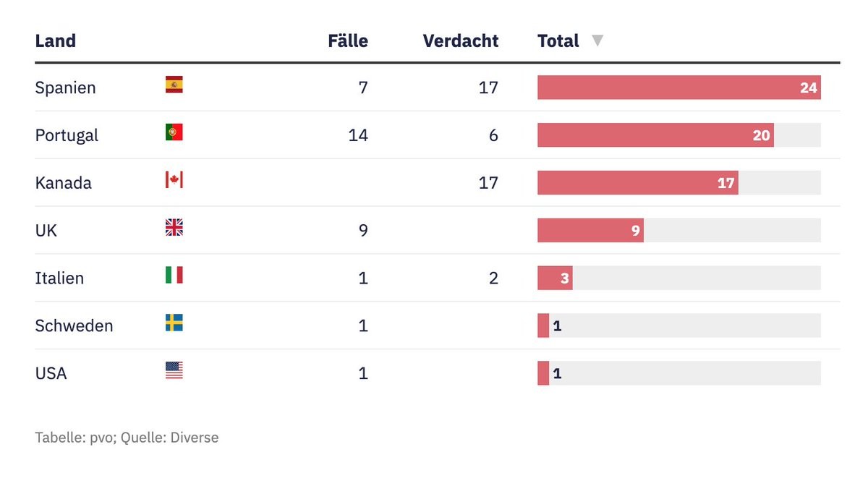Select the Spanien country name
Screen dimensions: 868x481
point(65,88)
